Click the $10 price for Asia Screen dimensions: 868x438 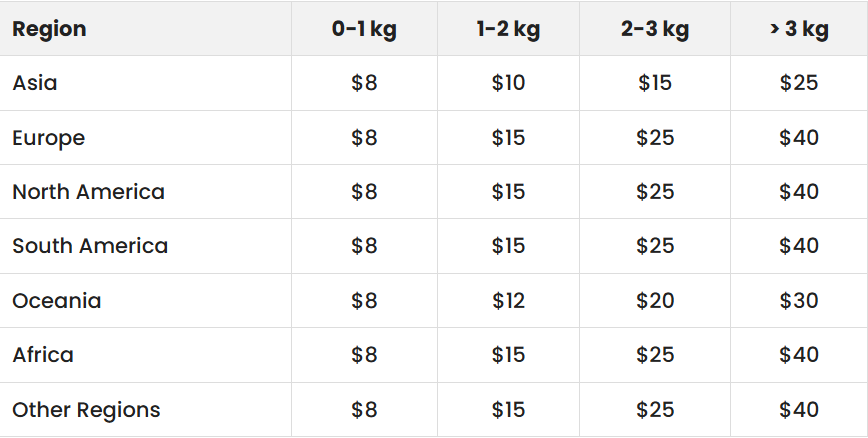click(508, 83)
